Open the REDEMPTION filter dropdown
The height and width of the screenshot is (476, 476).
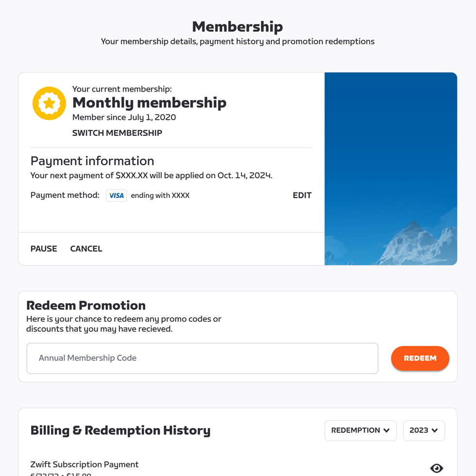(x=360, y=430)
